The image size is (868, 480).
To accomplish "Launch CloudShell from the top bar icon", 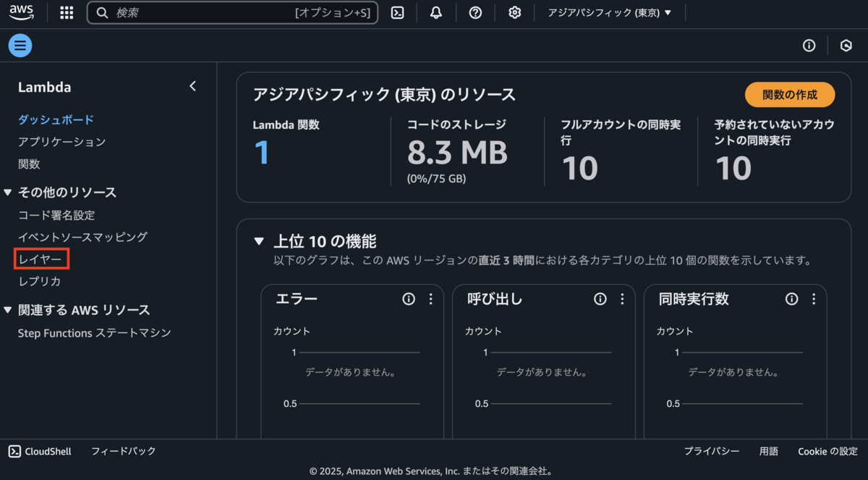I will [397, 12].
